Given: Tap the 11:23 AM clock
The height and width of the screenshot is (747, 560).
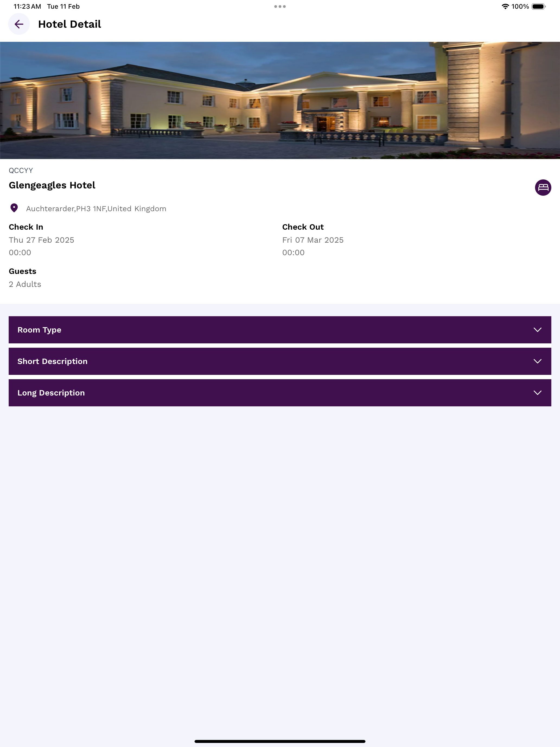Looking at the screenshot, I should tap(27, 7).
